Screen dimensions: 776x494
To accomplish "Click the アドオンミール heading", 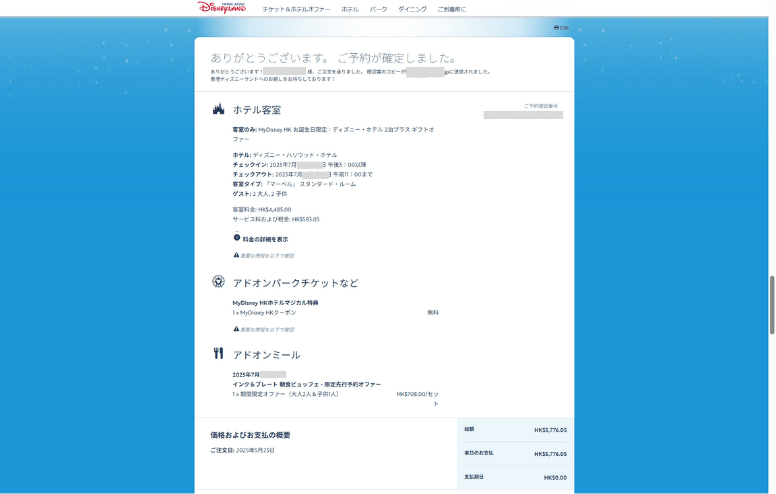I will (x=266, y=355).
